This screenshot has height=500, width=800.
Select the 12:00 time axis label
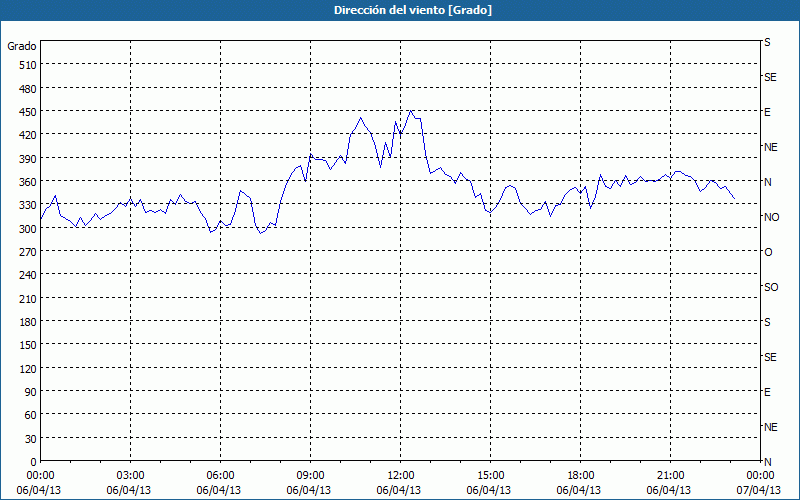point(401,476)
